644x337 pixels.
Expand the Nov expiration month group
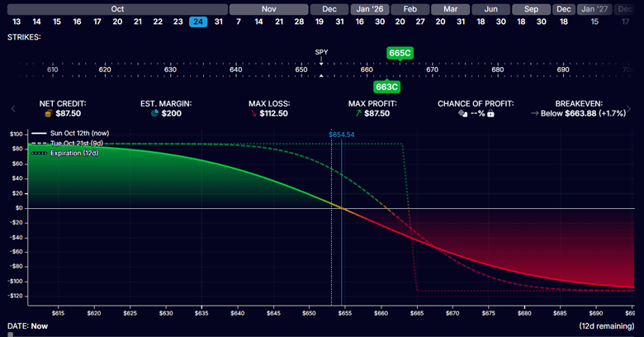tap(268, 8)
